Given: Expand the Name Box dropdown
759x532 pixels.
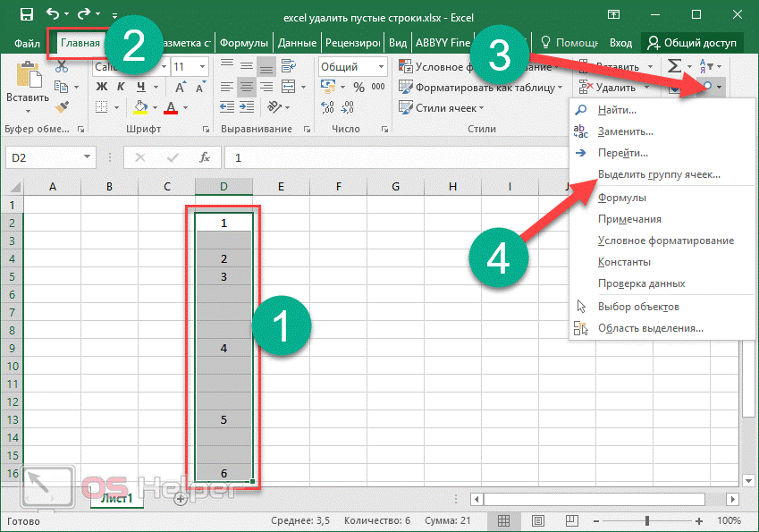Looking at the screenshot, I should click(x=87, y=156).
